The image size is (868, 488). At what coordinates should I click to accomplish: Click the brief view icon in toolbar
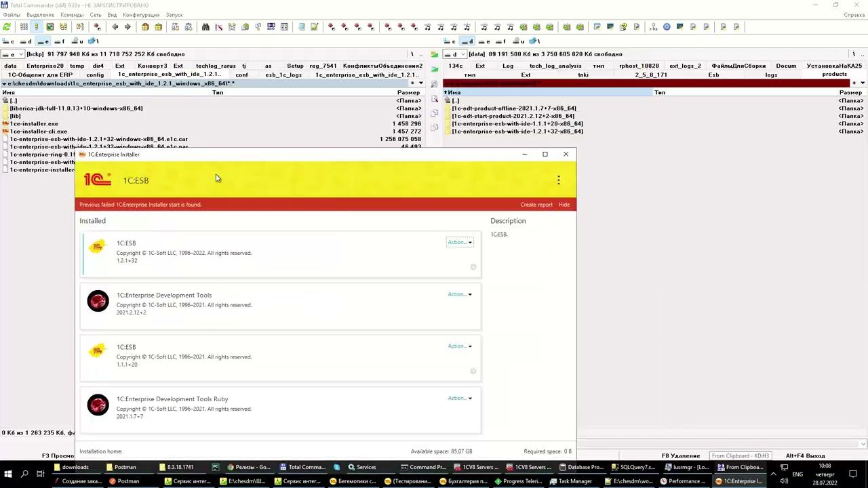pos(24,27)
